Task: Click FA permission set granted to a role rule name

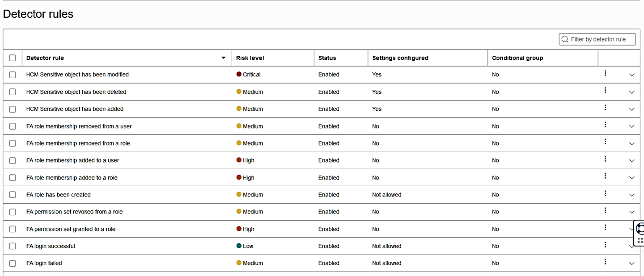Action: [x=71, y=229]
